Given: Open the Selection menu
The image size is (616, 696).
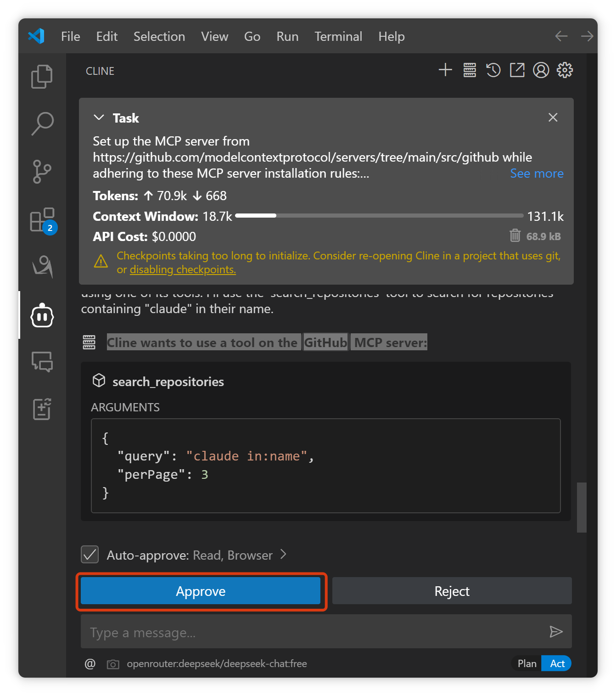Looking at the screenshot, I should [x=159, y=36].
